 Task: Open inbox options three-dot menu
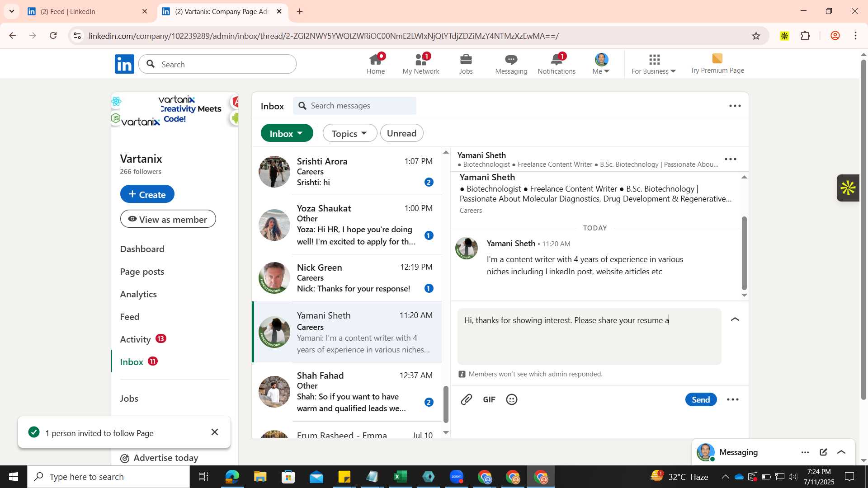pos(735,106)
